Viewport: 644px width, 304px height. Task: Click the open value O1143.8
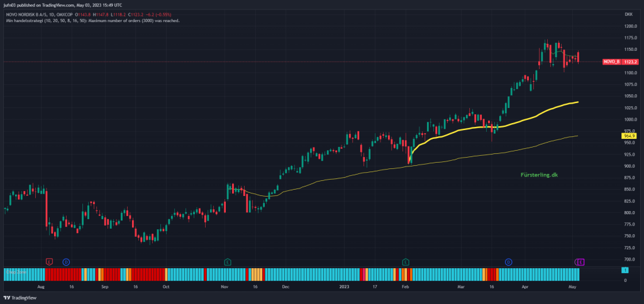click(83, 15)
